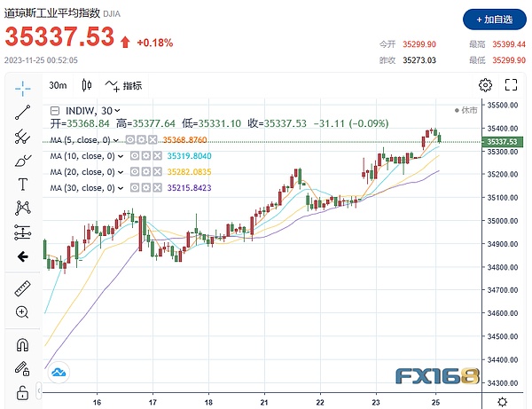Select the crosshair cursor tool
The width and height of the screenshot is (532, 409).
(23, 87)
